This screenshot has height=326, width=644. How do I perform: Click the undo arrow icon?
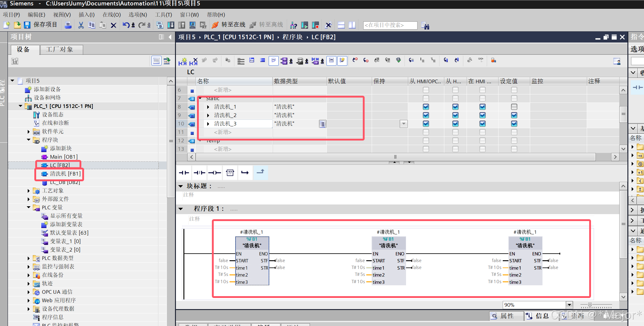[126, 25]
